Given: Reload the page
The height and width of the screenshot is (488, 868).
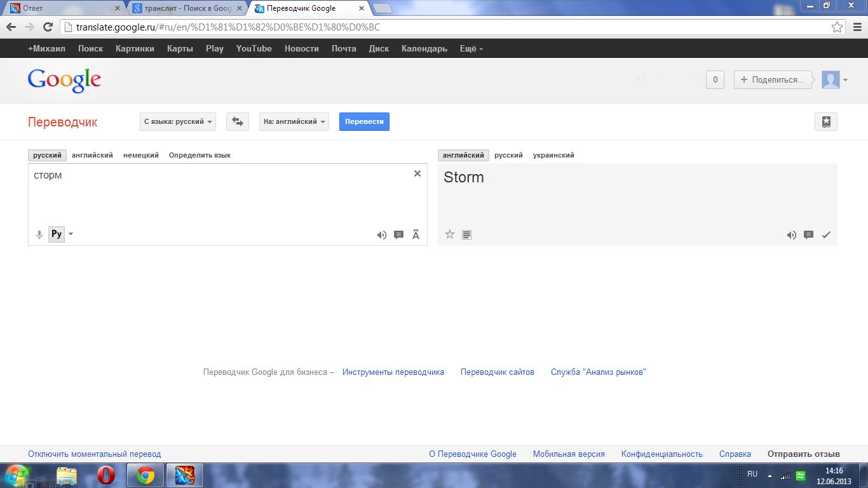Looking at the screenshot, I should (x=48, y=27).
